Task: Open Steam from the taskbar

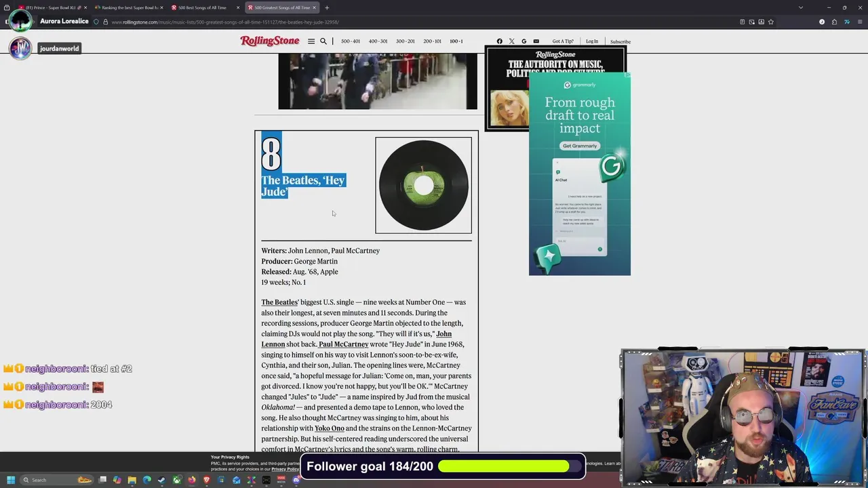Action: click(161, 480)
